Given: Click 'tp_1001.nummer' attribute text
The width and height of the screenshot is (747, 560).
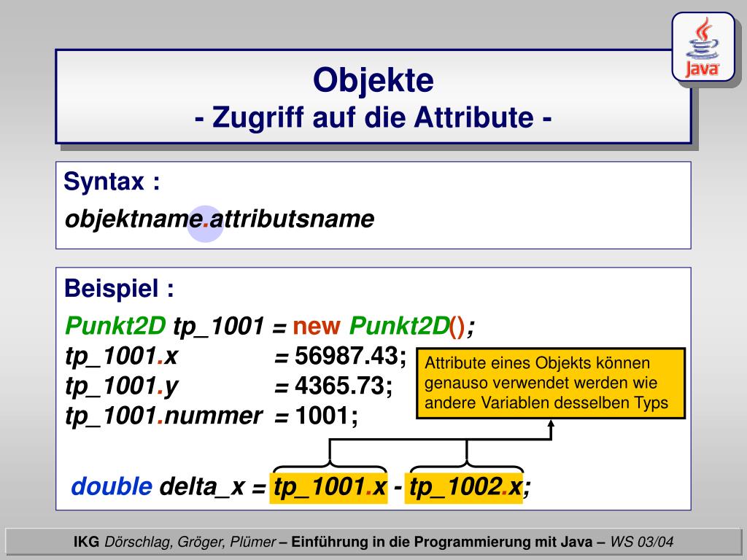Looking at the screenshot, I should pos(164,416).
